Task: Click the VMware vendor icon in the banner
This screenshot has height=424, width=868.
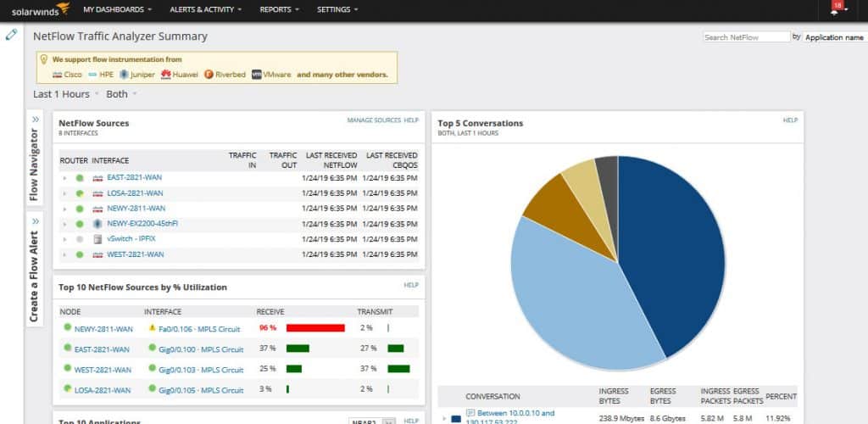Action: [256, 74]
